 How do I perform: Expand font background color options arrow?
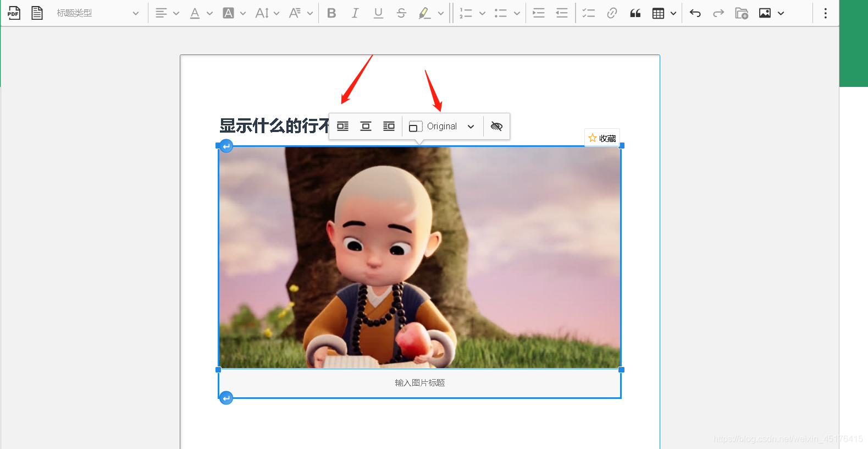click(243, 13)
